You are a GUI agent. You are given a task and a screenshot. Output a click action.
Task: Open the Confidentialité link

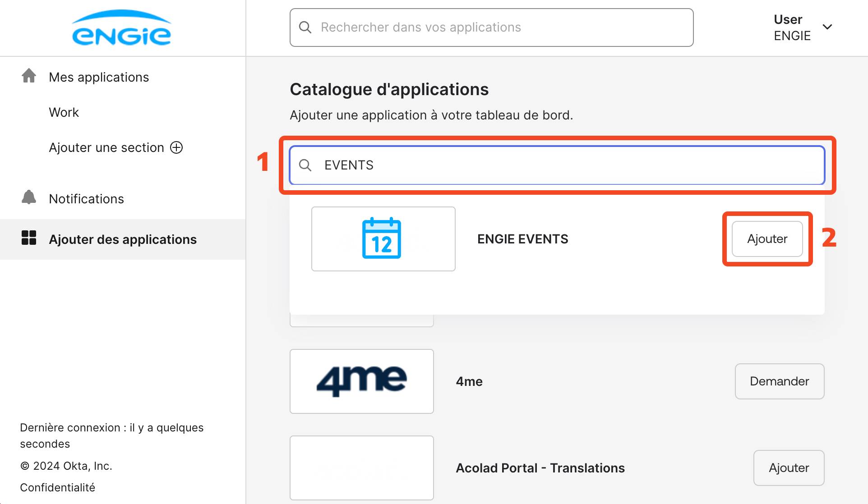pos(58,487)
